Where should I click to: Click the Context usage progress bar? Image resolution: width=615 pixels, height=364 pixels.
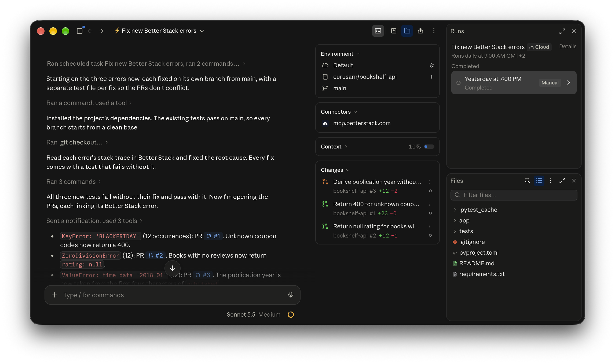[429, 147]
